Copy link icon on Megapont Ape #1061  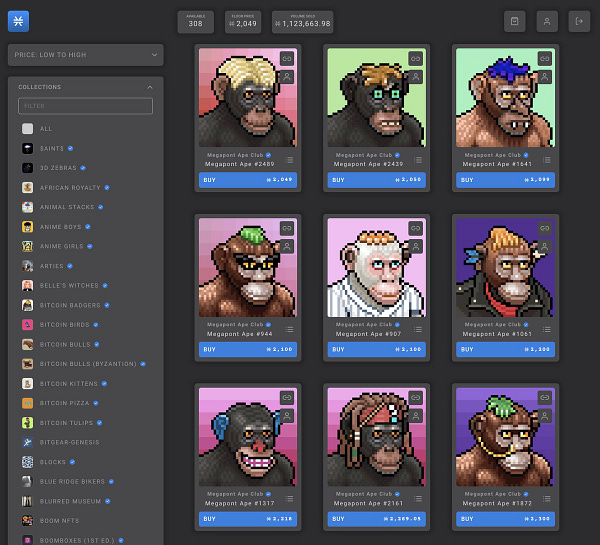[x=545, y=228]
